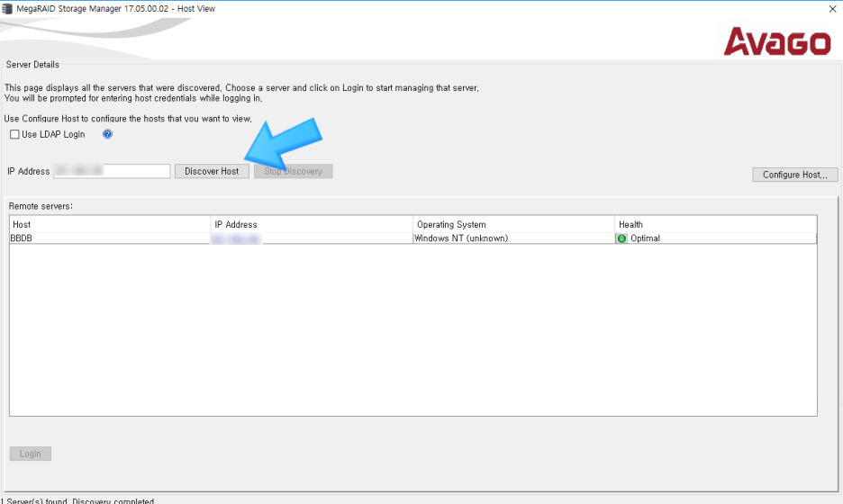Click the green Optimal health status icon
The height and width of the screenshot is (504, 843).
point(622,238)
